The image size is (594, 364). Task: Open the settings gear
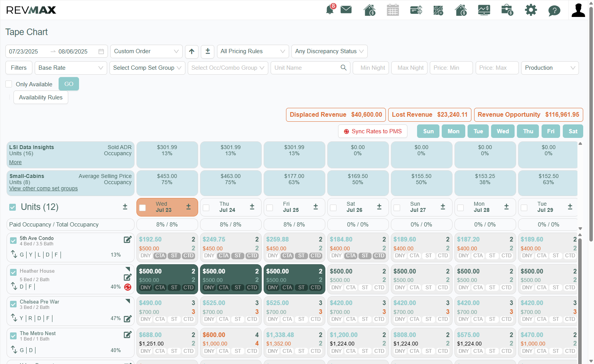pyautogui.click(x=531, y=10)
